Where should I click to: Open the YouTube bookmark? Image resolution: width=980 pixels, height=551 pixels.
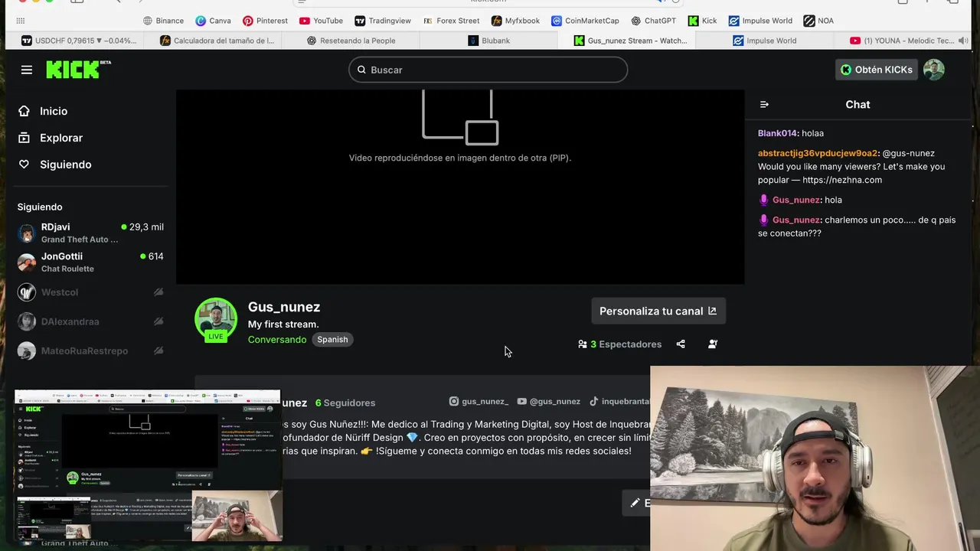pos(321,21)
